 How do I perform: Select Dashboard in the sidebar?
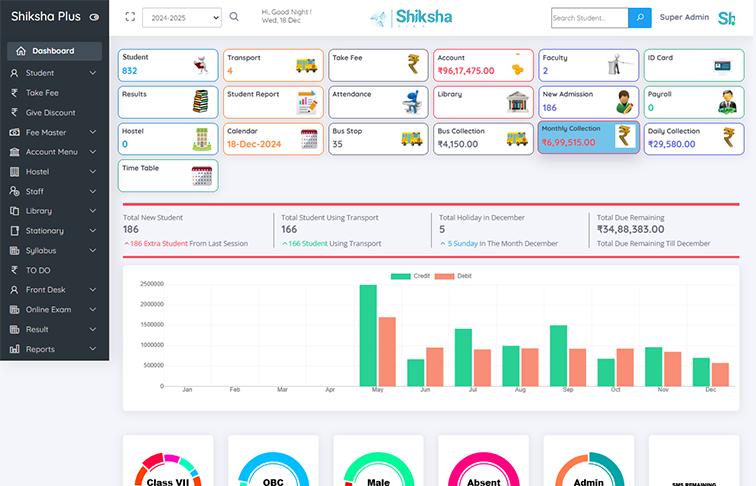pos(54,51)
